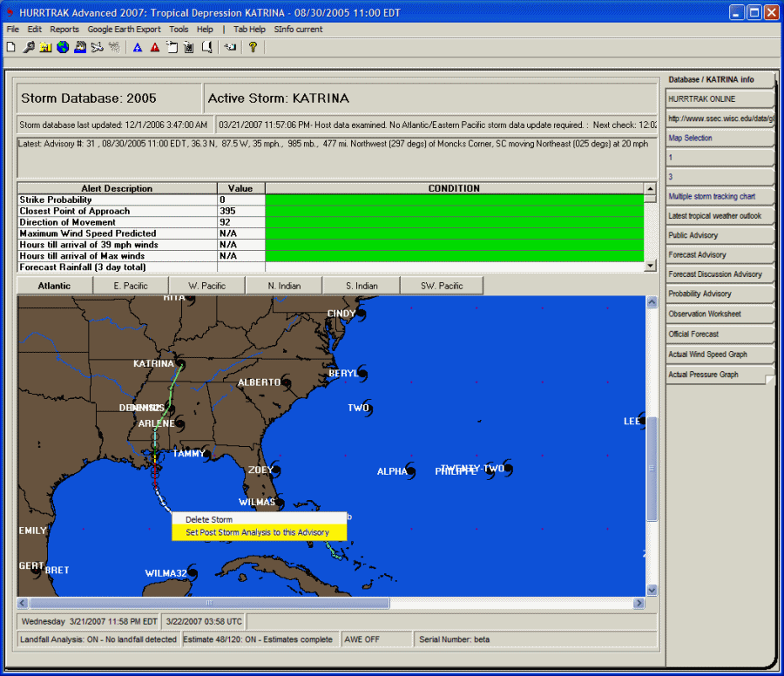This screenshot has height=676, width=784.
Task: Click the notepad page icon left of calculator
Action: tap(172, 48)
